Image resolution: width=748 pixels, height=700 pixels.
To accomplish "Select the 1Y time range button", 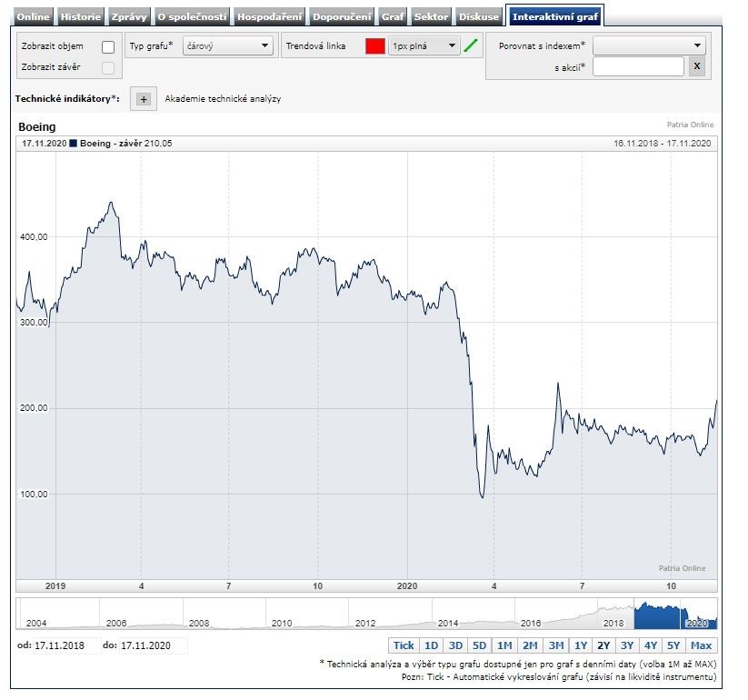I will 580,645.
